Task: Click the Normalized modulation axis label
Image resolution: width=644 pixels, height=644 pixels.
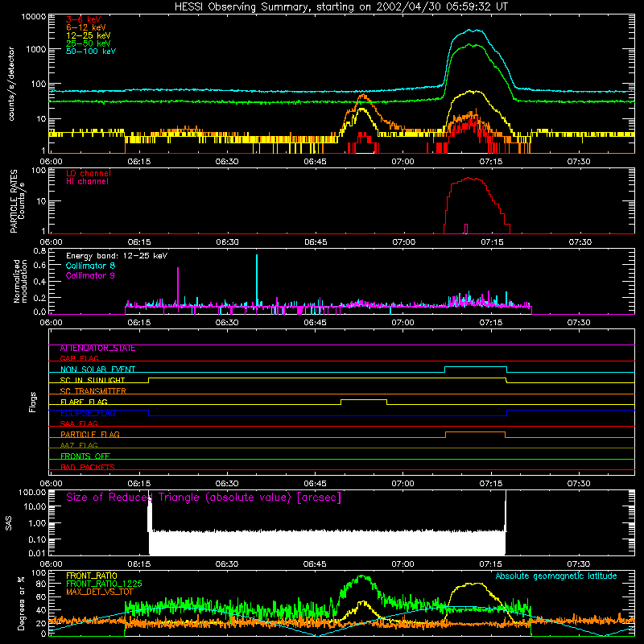Action: [x=20, y=281]
